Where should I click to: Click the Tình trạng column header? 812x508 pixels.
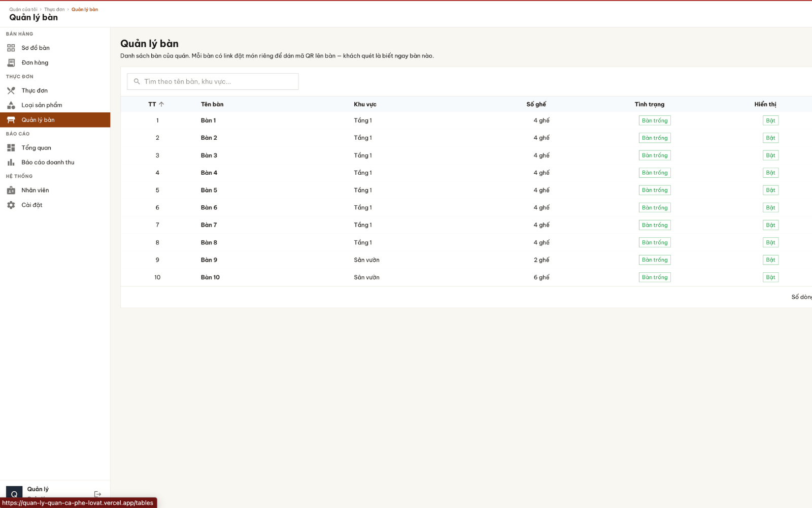click(650, 104)
